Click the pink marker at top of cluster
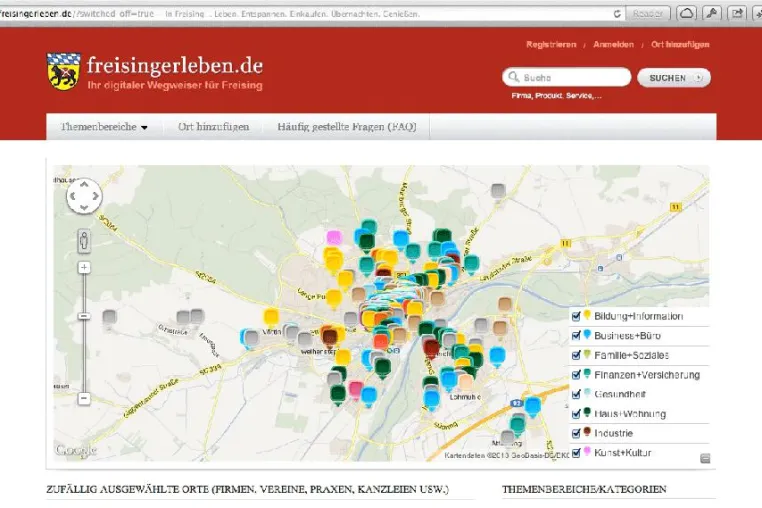 334,238
